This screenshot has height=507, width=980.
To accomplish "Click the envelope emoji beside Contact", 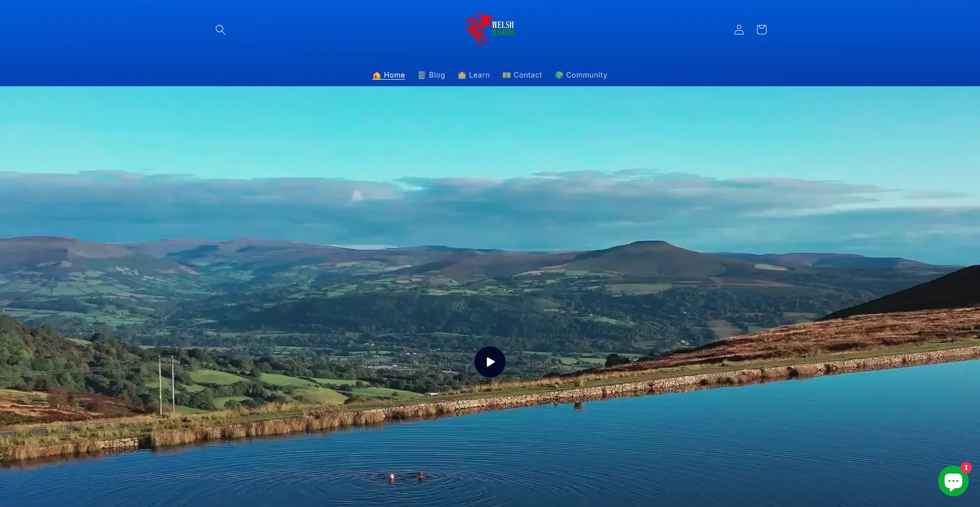I will pyautogui.click(x=506, y=75).
